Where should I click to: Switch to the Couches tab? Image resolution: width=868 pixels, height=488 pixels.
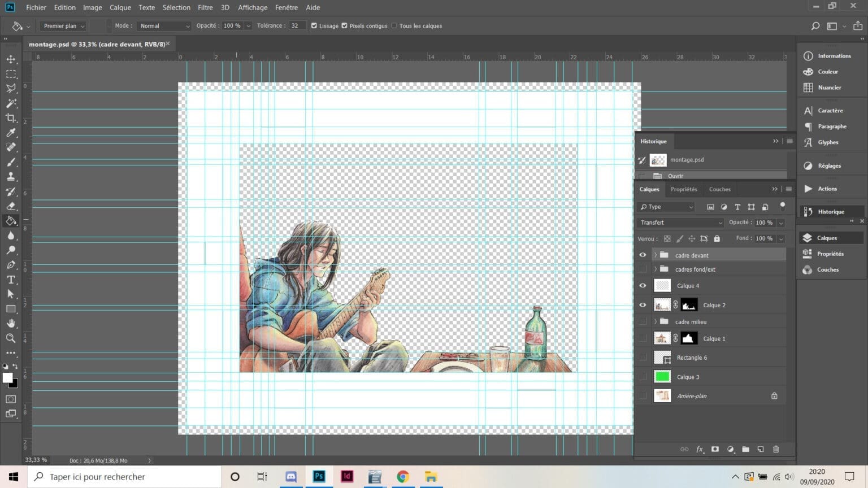pyautogui.click(x=719, y=189)
